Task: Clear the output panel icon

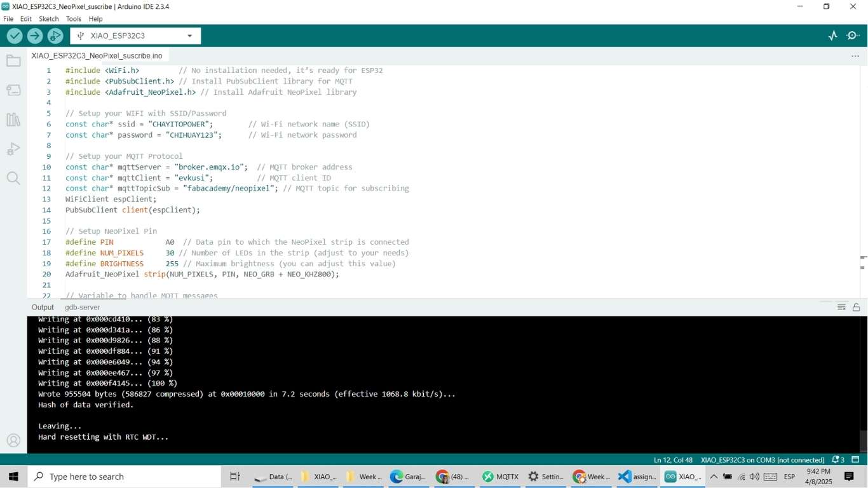Action: (841, 308)
